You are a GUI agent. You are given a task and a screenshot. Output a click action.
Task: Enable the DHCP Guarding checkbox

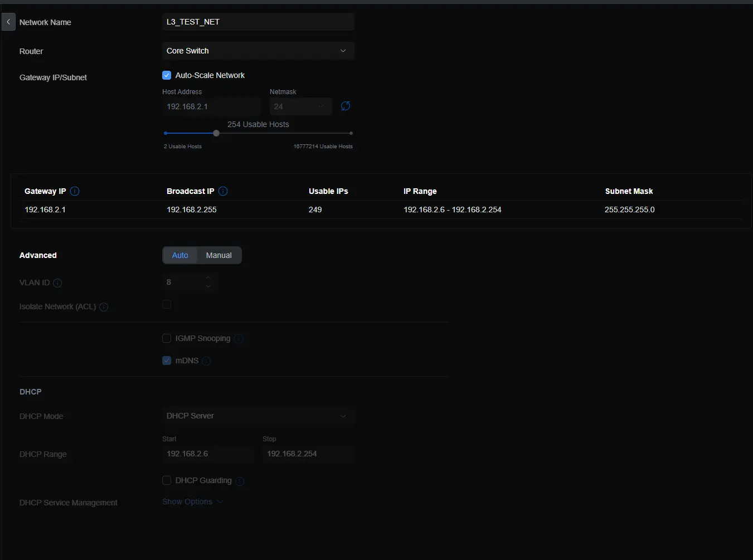[167, 480]
